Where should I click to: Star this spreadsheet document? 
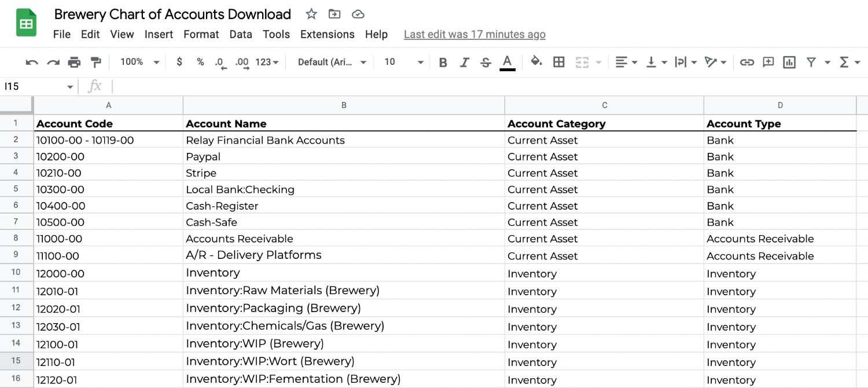coord(311,14)
